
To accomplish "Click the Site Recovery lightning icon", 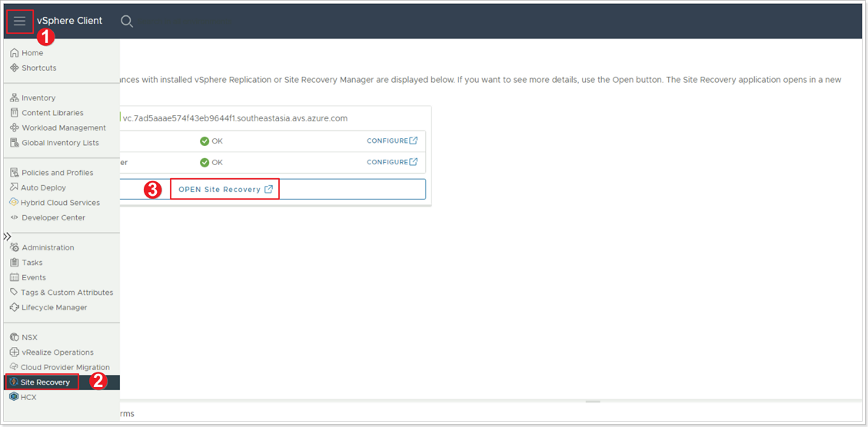I will pyautogui.click(x=15, y=382).
